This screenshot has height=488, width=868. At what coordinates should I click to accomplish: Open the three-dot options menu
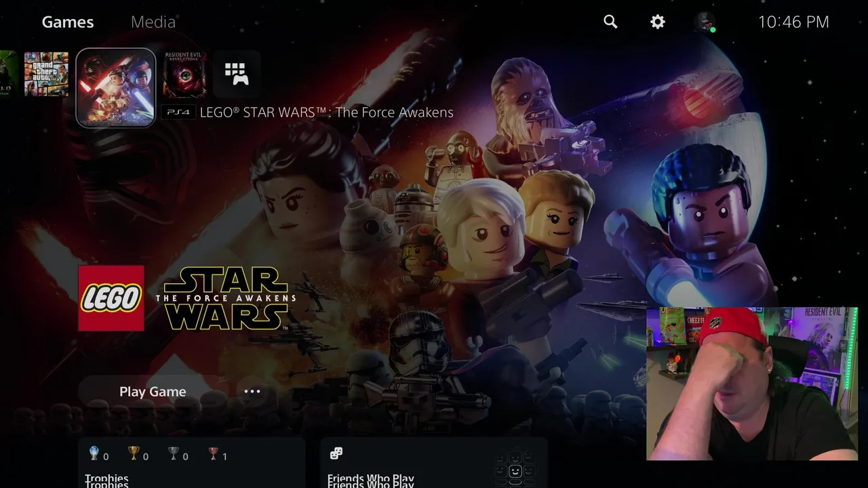tap(252, 392)
